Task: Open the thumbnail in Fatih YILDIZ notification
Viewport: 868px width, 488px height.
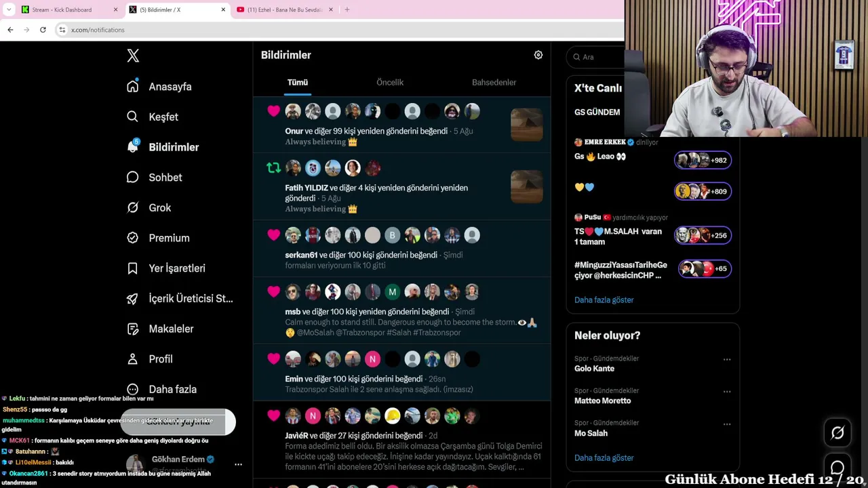Action: pos(526,186)
